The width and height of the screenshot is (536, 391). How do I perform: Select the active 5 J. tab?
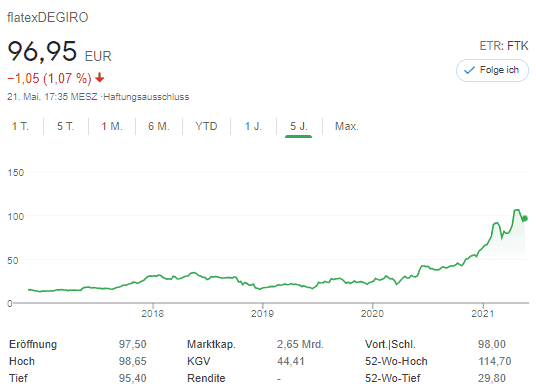point(299,126)
